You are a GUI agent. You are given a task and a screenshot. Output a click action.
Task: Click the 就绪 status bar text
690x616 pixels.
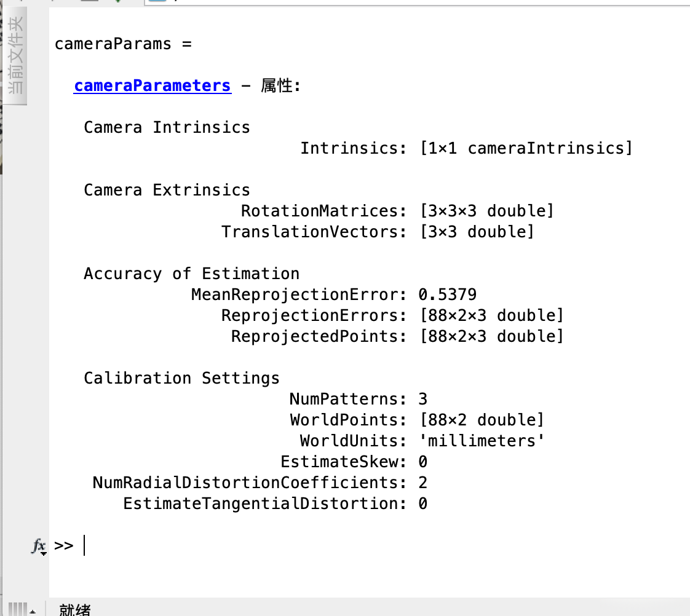[x=75, y=610]
